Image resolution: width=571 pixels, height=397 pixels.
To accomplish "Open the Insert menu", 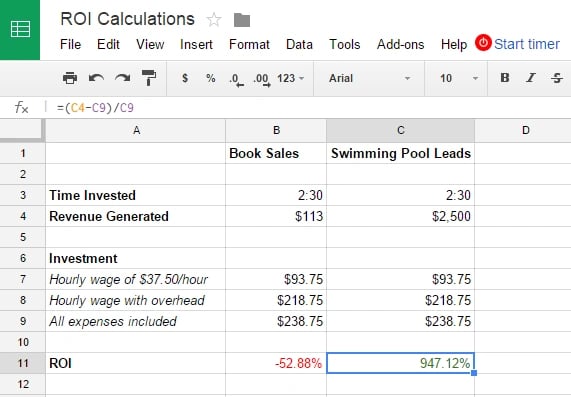I will [196, 44].
